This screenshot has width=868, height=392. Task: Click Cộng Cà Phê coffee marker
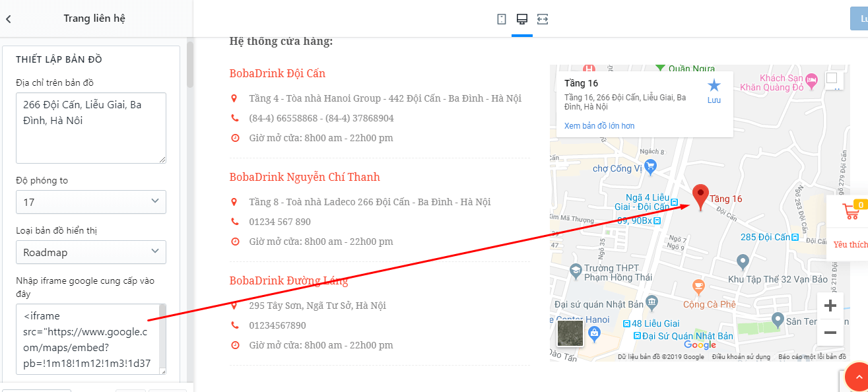tap(699, 288)
